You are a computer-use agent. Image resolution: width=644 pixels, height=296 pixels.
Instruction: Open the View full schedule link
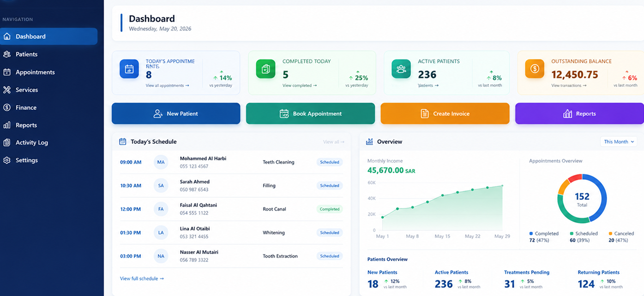tap(142, 278)
